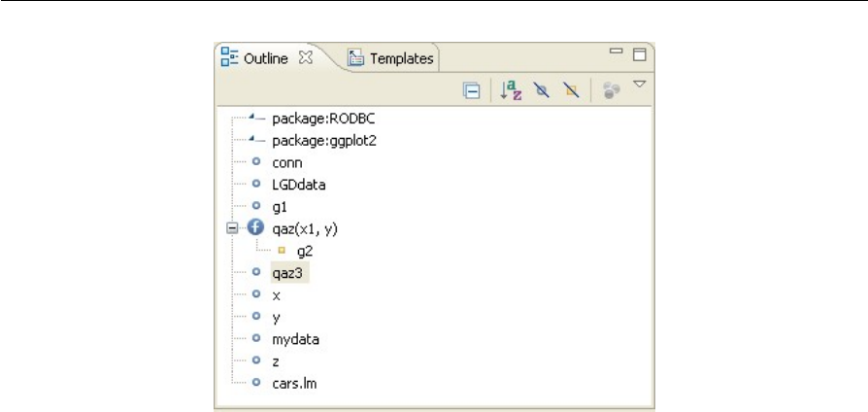Viewport: 868px width, 412px height.
Task: Click the grayed spheres toolbar icon
Action: pos(611,90)
